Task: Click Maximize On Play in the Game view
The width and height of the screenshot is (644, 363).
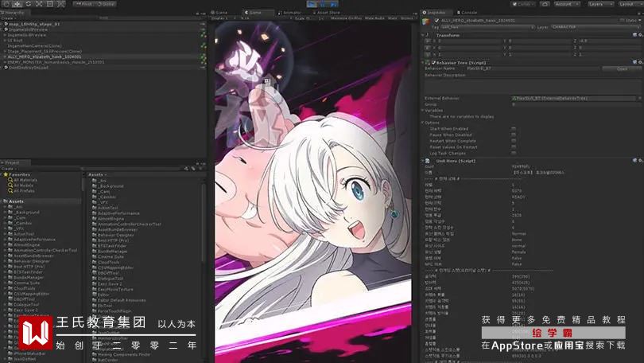Action: pos(347,18)
